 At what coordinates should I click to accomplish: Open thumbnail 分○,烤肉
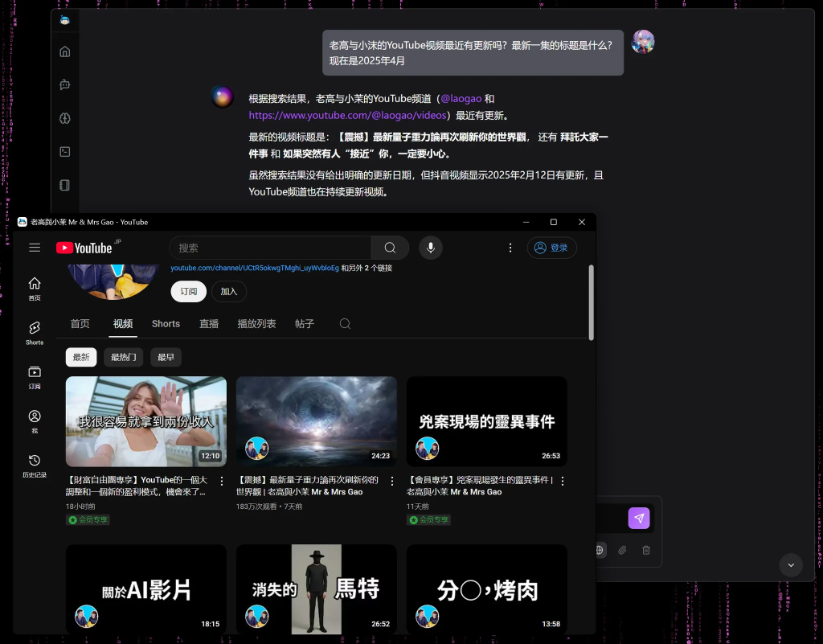487,589
